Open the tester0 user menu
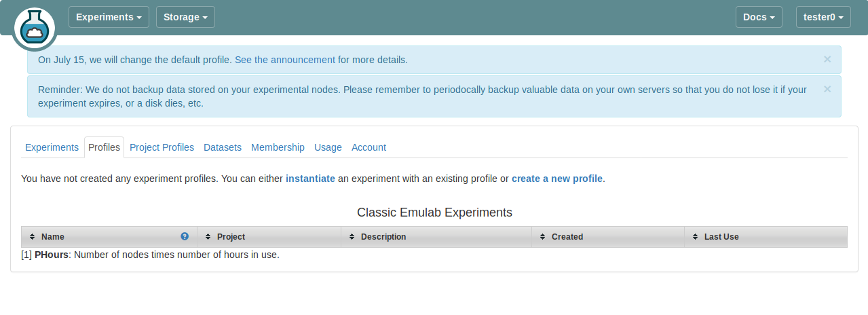Screen dimensions: 868x315 823,17
